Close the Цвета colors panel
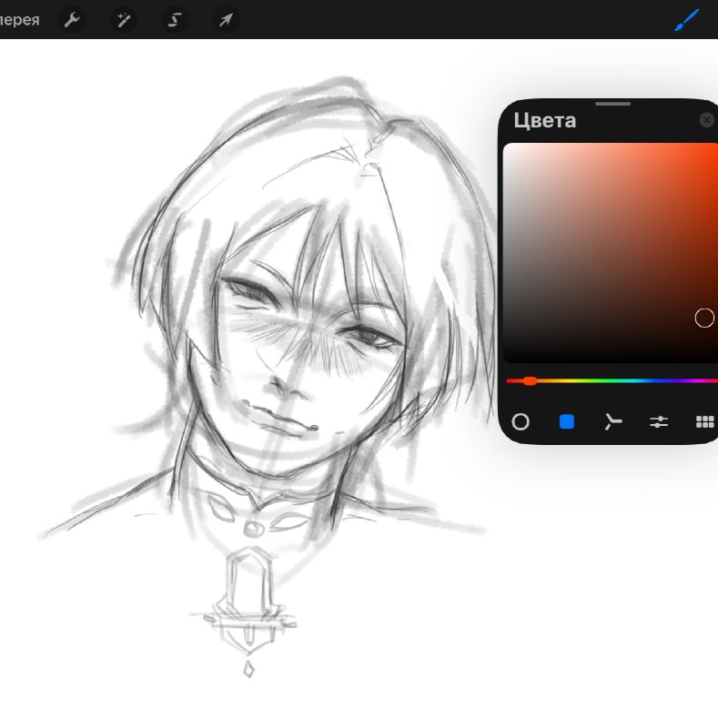Image resolution: width=718 pixels, height=728 pixels. pyautogui.click(x=707, y=120)
